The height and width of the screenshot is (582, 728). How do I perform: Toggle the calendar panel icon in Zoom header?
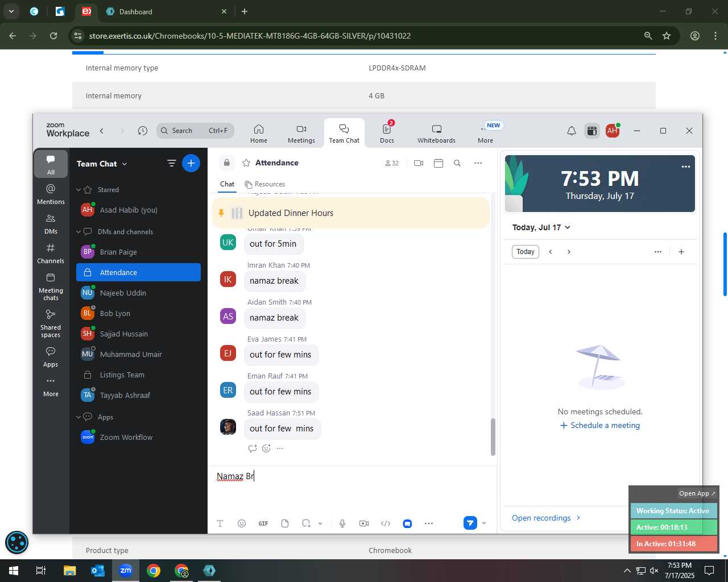pos(592,131)
